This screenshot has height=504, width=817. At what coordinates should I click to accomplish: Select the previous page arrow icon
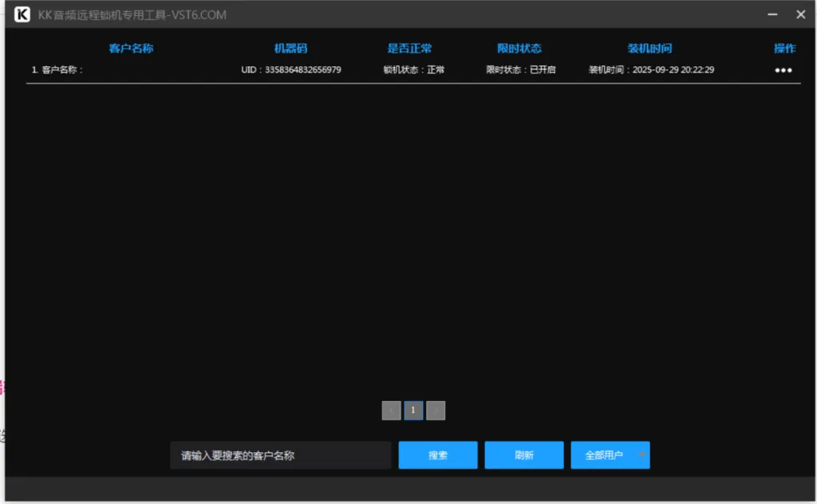coord(391,410)
